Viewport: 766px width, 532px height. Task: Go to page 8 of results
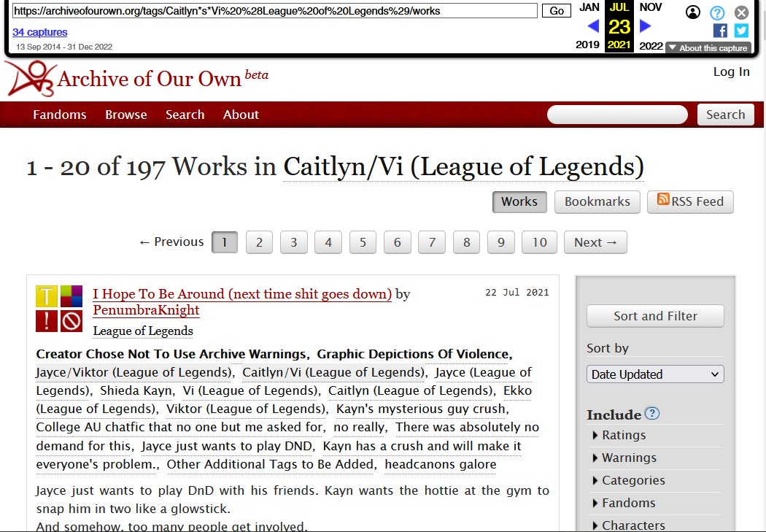coord(467,242)
